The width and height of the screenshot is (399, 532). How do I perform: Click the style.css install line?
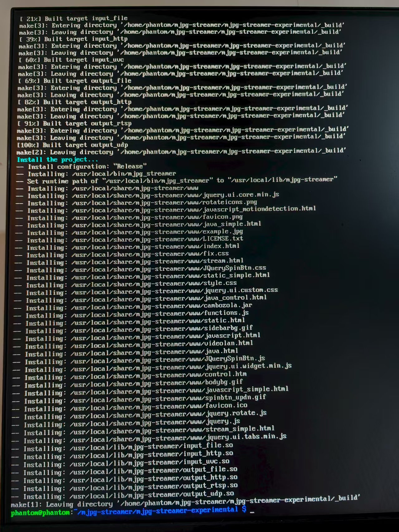click(125, 284)
